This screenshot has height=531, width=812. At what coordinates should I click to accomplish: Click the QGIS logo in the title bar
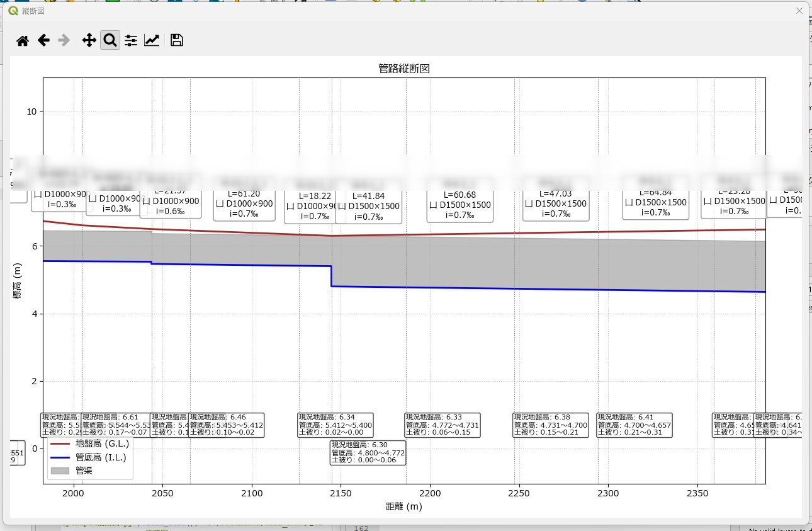point(13,11)
